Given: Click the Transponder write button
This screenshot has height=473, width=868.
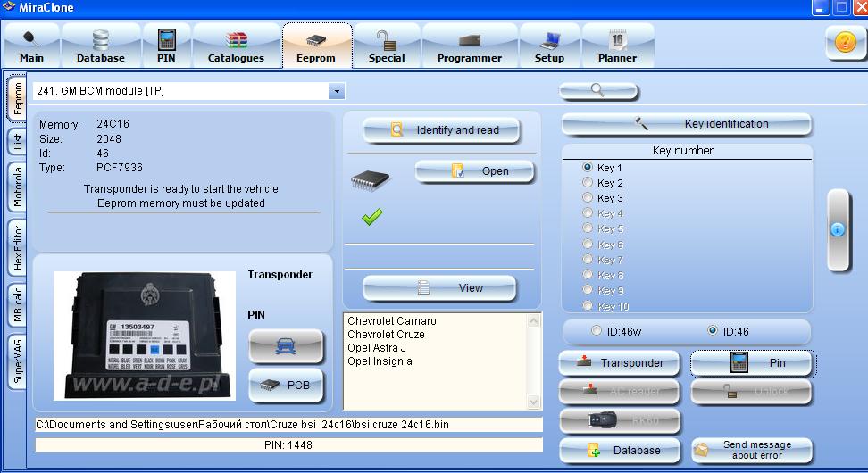Looking at the screenshot, I should pyautogui.click(x=620, y=363).
